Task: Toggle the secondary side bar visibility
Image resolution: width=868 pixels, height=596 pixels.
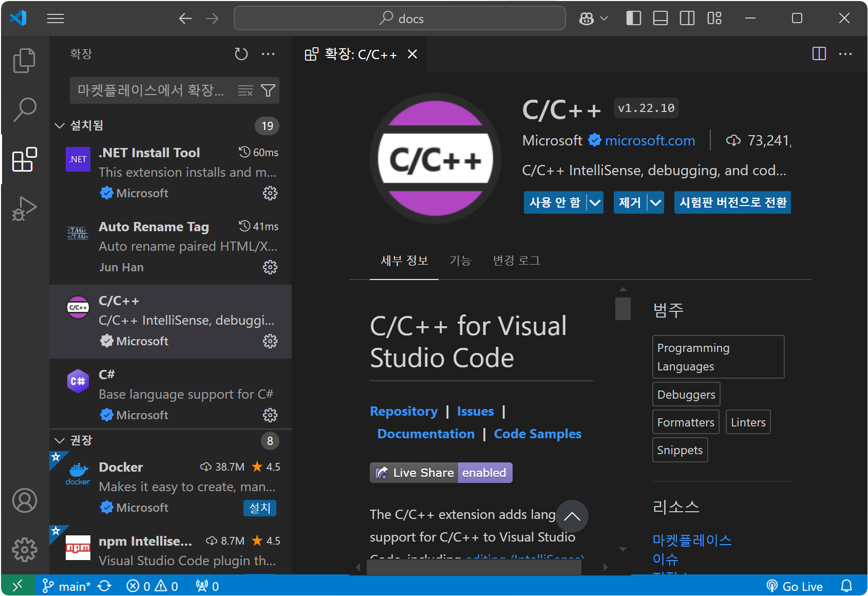Action: (687, 18)
